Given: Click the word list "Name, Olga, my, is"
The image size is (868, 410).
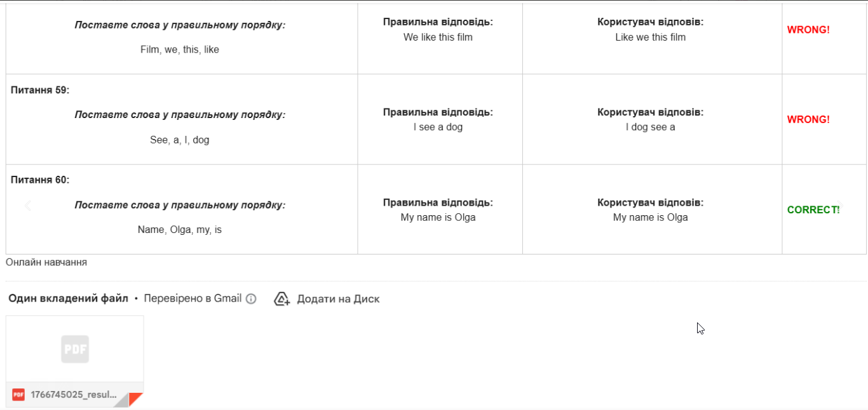Looking at the screenshot, I should point(180,230).
